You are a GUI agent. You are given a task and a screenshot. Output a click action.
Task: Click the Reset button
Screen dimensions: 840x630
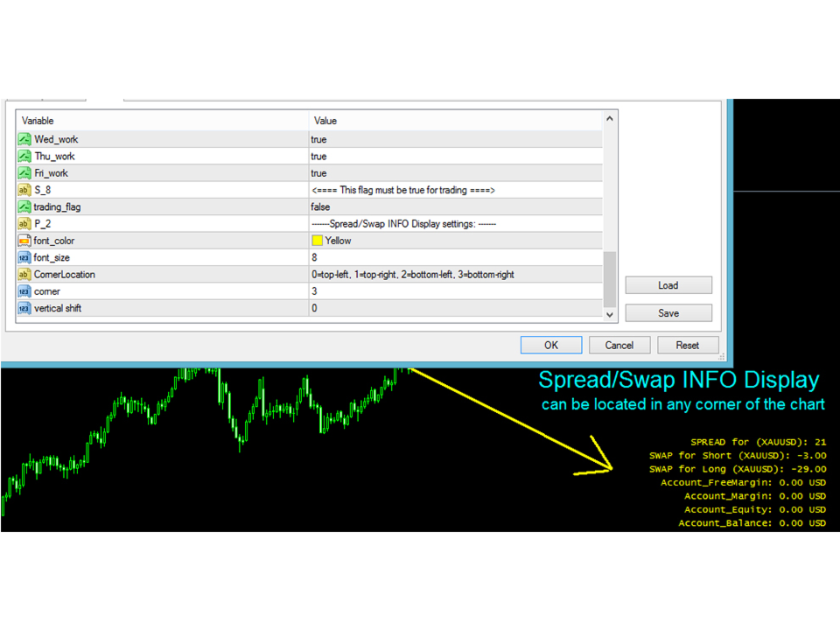pos(688,345)
